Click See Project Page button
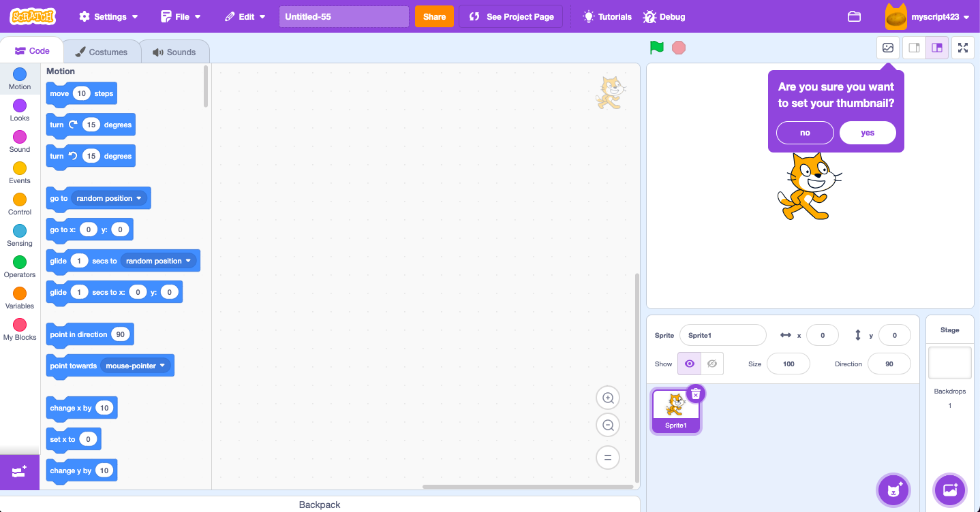The height and width of the screenshot is (512, 980). (x=511, y=16)
